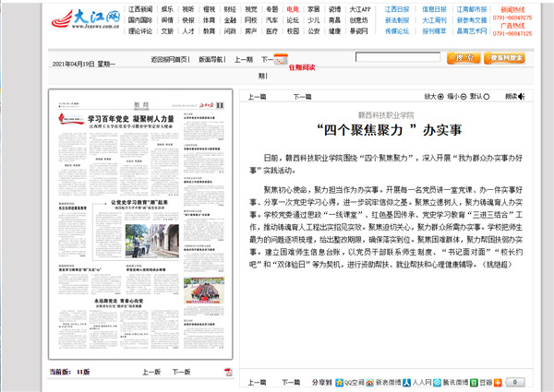Image resolution: width=554 pixels, height=392 pixels.
Task: Go to next article via top 下一篇
Action: click(x=303, y=97)
